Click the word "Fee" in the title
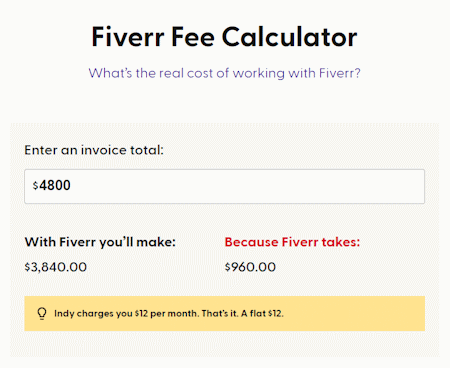Image resolution: width=450 pixels, height=368 pixels. pyautogui.click(x=193, y=37)
